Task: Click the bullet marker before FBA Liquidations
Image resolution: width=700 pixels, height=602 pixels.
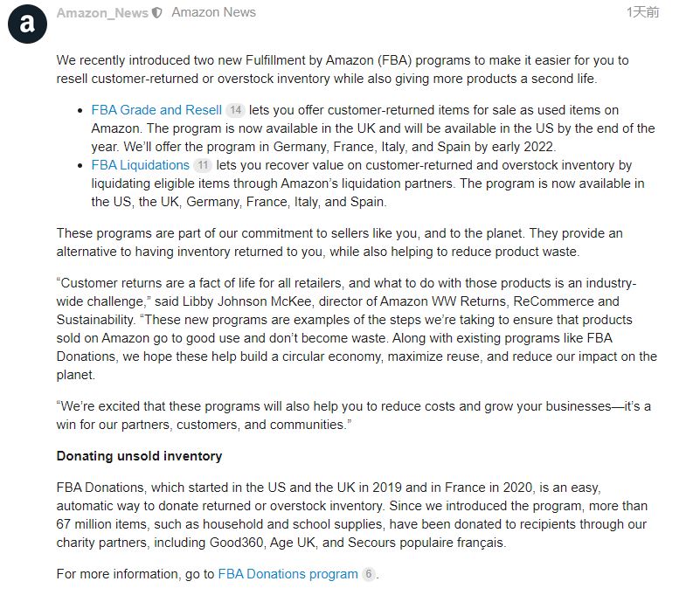Action: click(80, 166)
